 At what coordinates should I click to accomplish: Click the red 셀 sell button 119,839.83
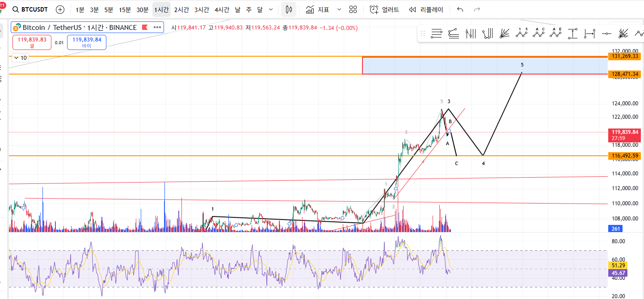pos(32,42)
